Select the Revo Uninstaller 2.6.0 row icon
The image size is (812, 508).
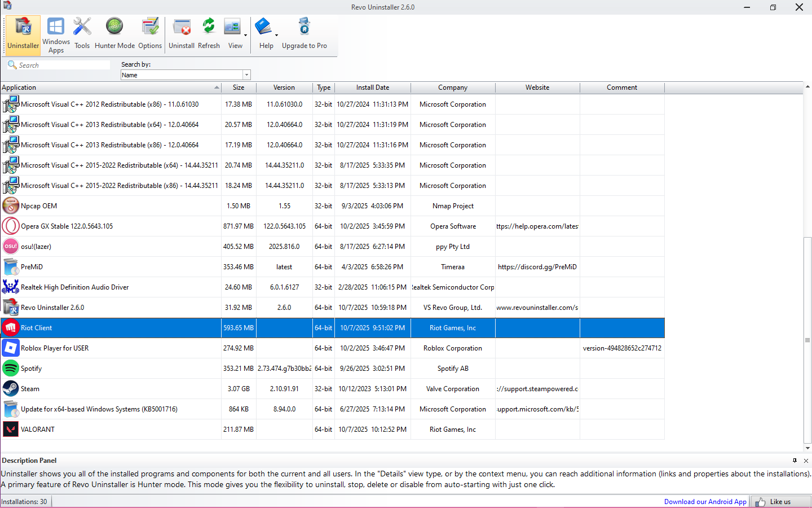click(11, 308)
